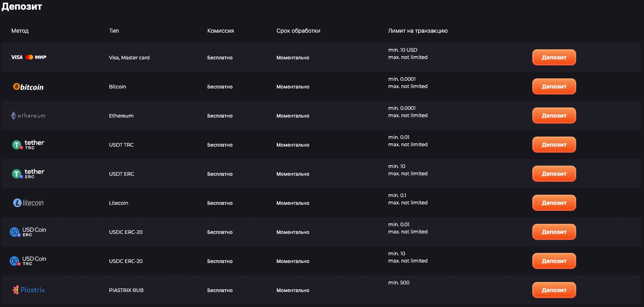Open deposit for the Ethereum row
The height and width of the screenshot is (307, 644).
(x=554, y=116)
